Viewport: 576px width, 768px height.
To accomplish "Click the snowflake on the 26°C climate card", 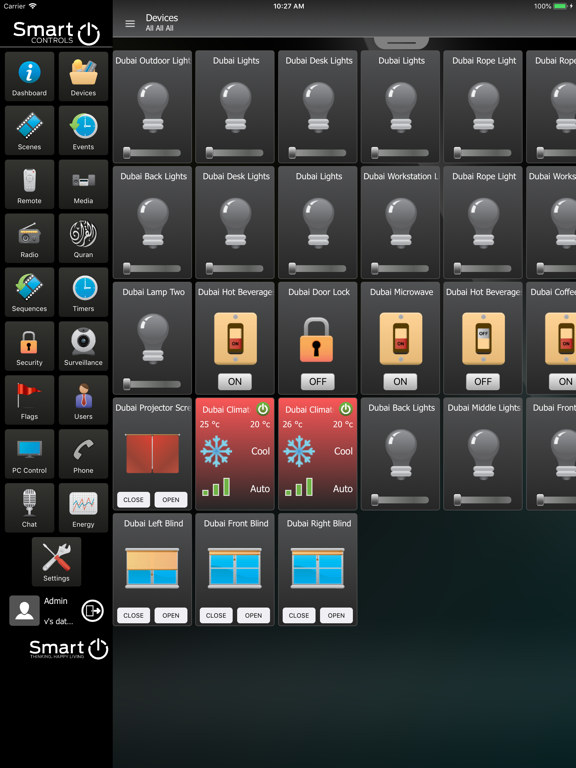I will click(x=299, y=451).
